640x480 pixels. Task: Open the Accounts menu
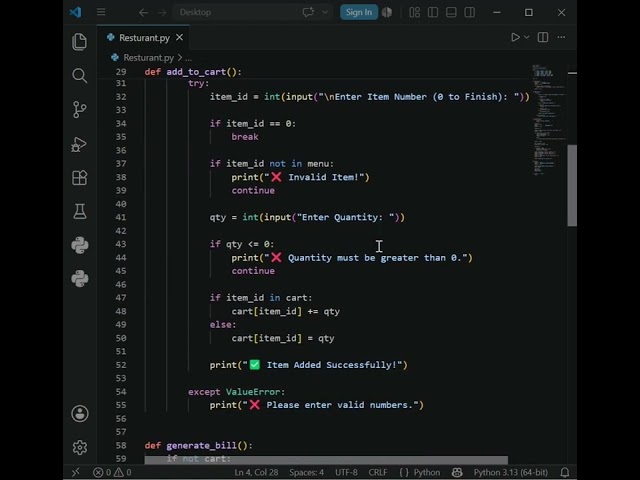click(80, 413)
